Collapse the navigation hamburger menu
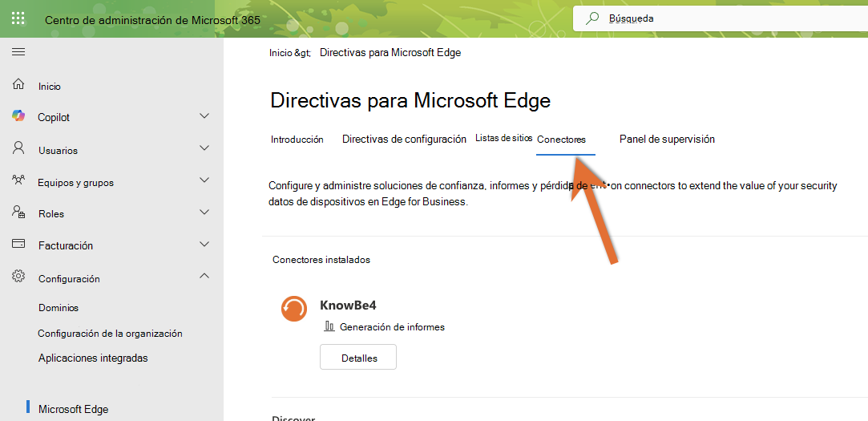 click(x=18, y=52)
